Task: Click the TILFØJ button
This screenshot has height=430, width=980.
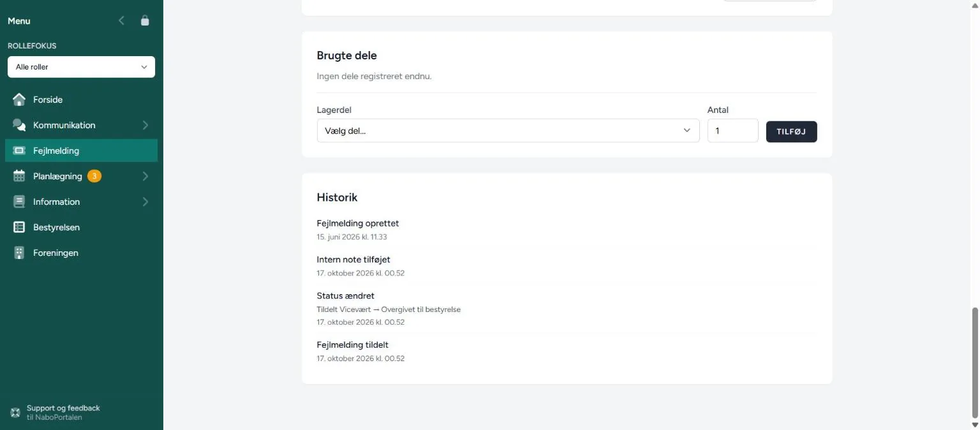Action: coord(791,131)
